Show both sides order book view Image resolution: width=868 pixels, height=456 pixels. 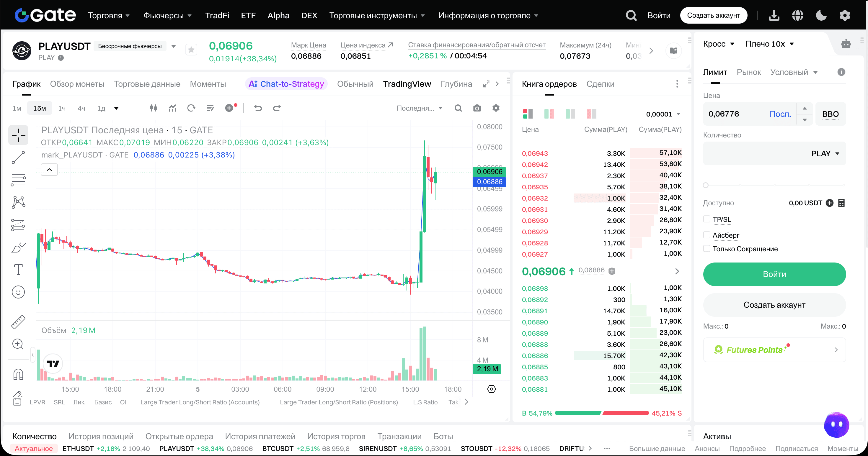pyautogui.click(x=528, y=114)
